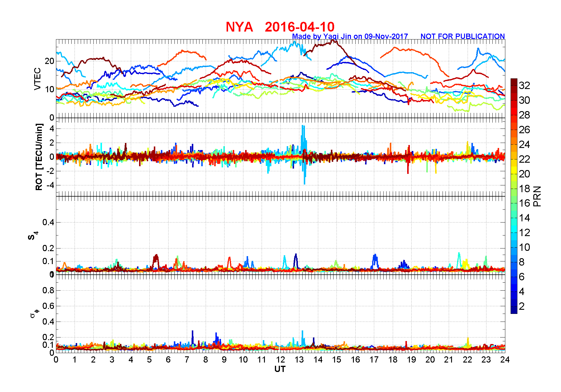561x392 pixels.
Task: Click colorbar tick label 12
Action: point(524,233)
